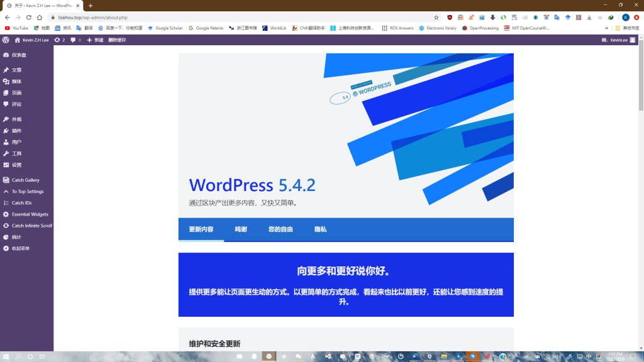644x362 pixels.
Task: Open a new browser tab
Action: (91, 6)
